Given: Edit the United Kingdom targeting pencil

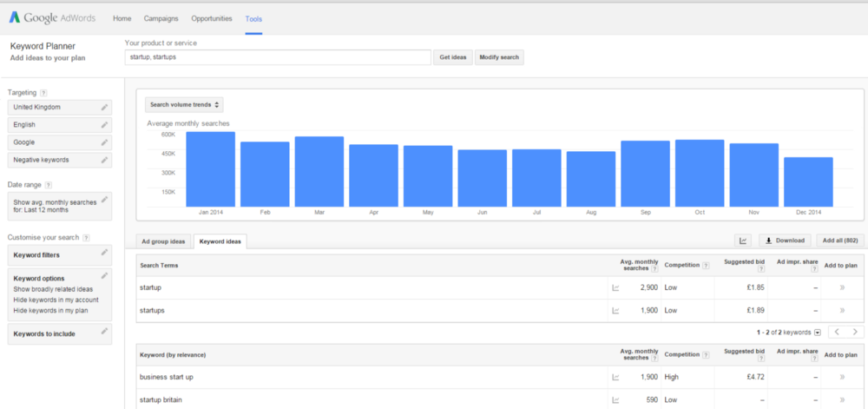Looking at the screenshot, I should tap(105, 108).
